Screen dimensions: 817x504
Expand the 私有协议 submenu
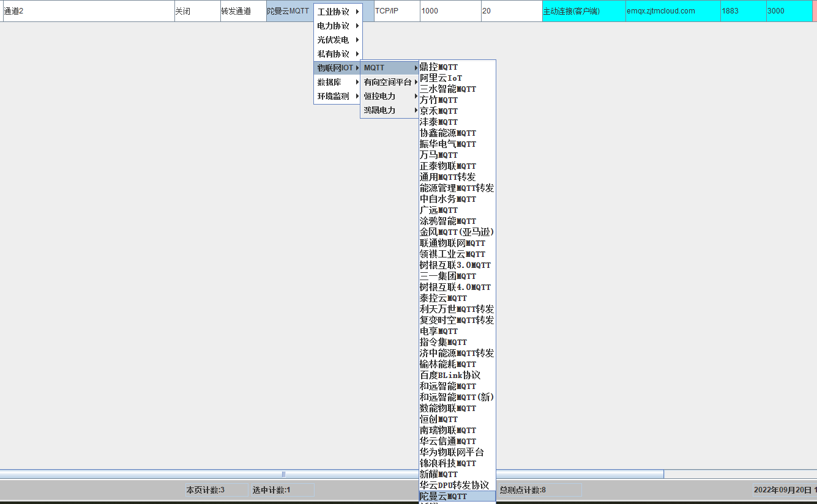click(338, 54)
